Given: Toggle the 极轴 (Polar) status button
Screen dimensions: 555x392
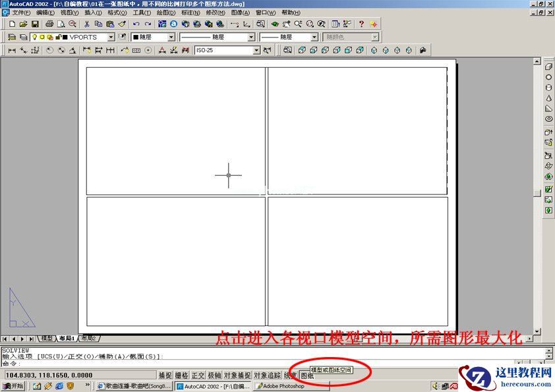Looking at the screenshot, I should click(x=214, y=375).
